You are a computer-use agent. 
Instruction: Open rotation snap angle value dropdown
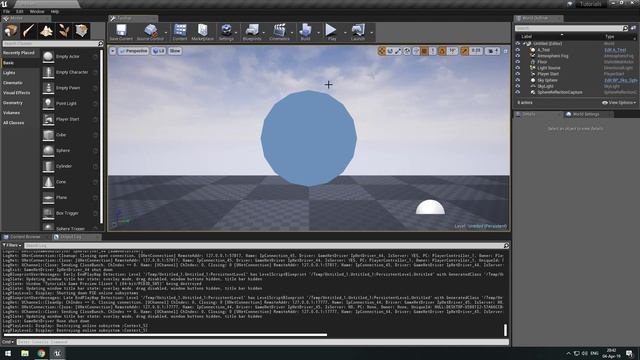[452, 51]
